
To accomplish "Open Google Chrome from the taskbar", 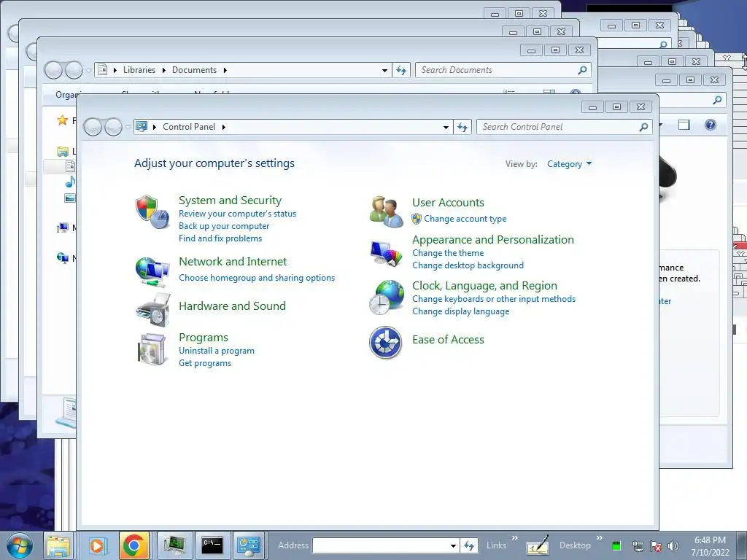I will pos(134,545).
